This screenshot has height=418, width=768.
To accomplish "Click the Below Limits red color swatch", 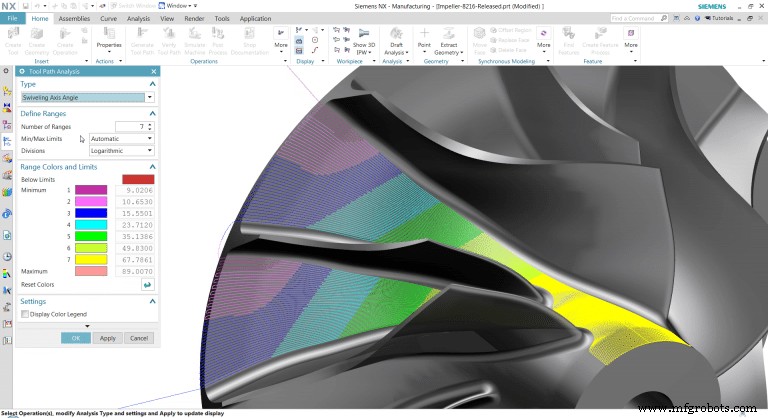I will click(x=138, y=179).
